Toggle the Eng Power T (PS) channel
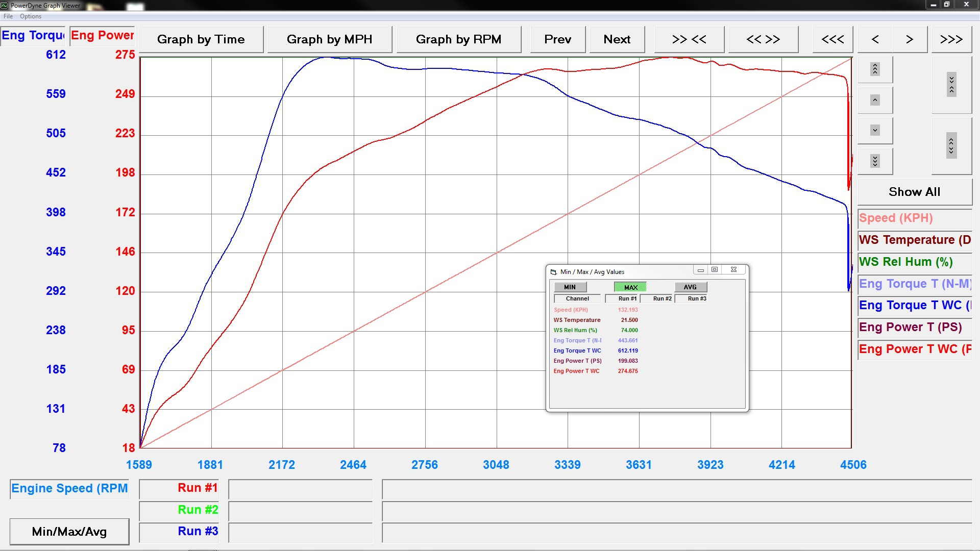The width and height of the screenshot is (980, 551). coord(914,328)
